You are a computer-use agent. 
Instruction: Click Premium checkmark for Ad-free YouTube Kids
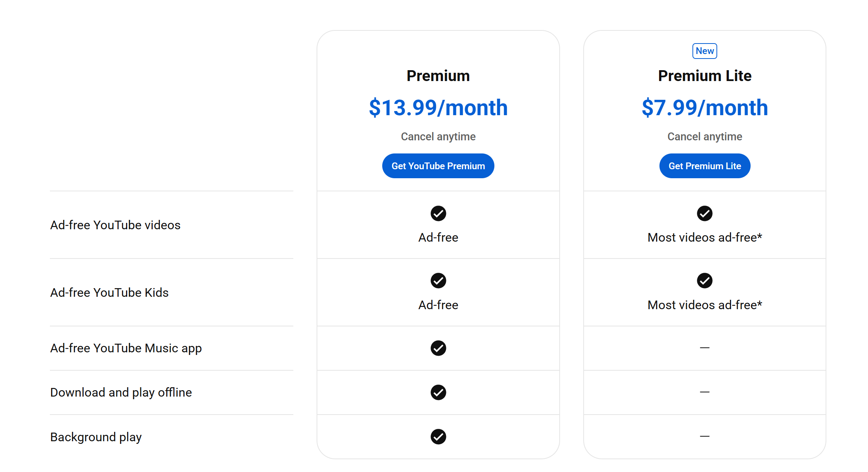438,281
